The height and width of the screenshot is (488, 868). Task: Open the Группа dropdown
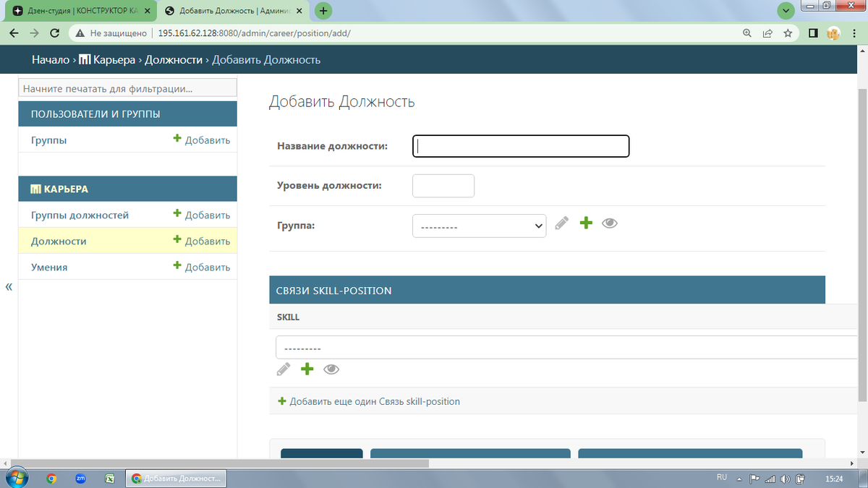[479, 226]
